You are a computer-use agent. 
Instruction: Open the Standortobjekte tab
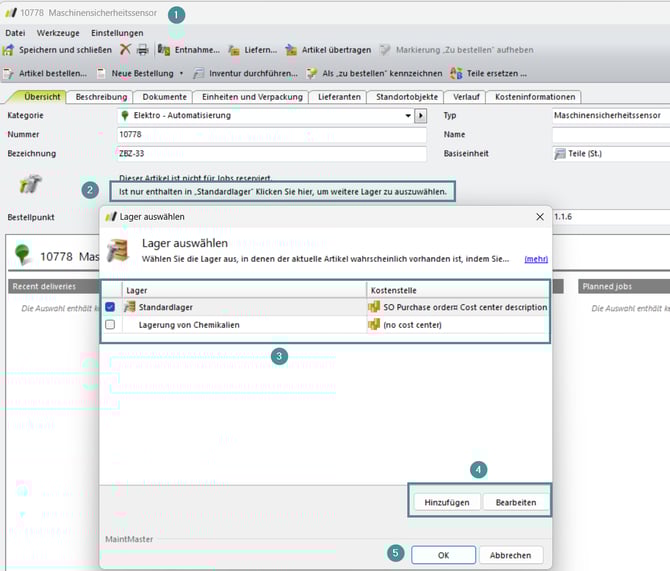[x=407, y=97]
